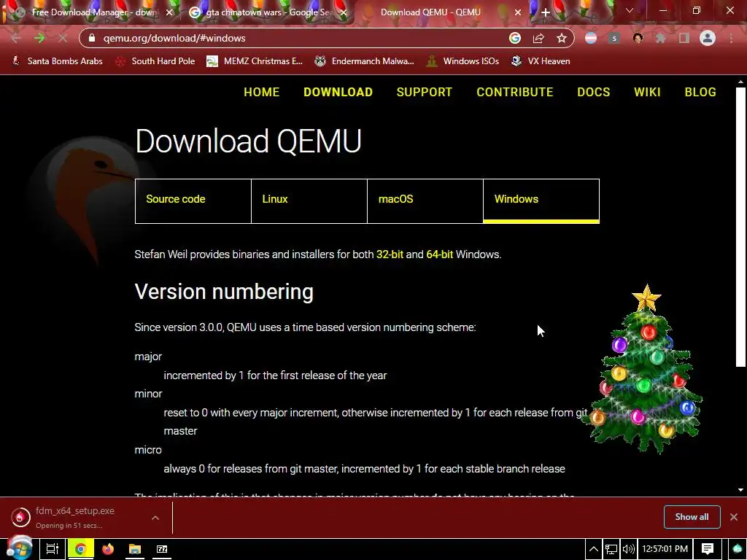Open the Chrome profile avatar
Screen dimensions: 747x560
pyautogui.click(x=708, y=38)
